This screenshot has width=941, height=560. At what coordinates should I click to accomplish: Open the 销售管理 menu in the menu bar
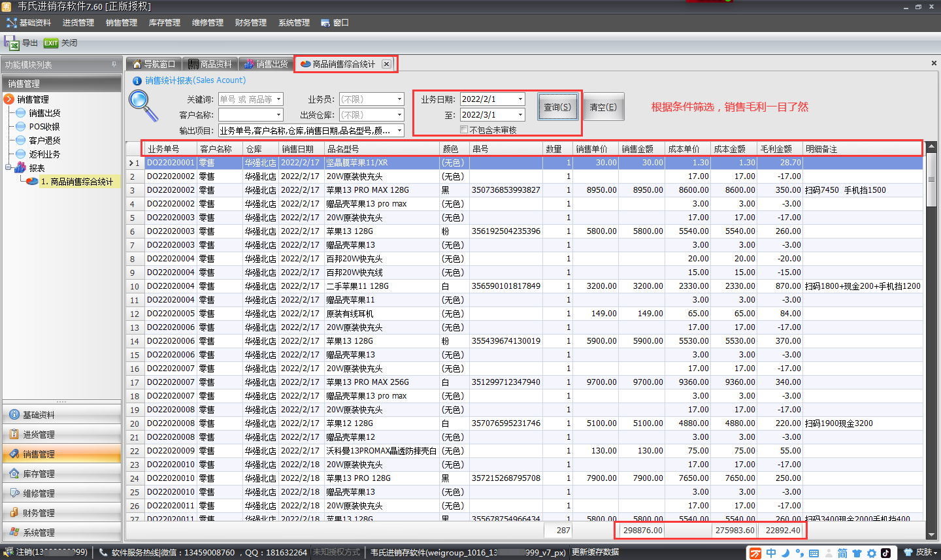pyautogui.click(x=122, y=23)
